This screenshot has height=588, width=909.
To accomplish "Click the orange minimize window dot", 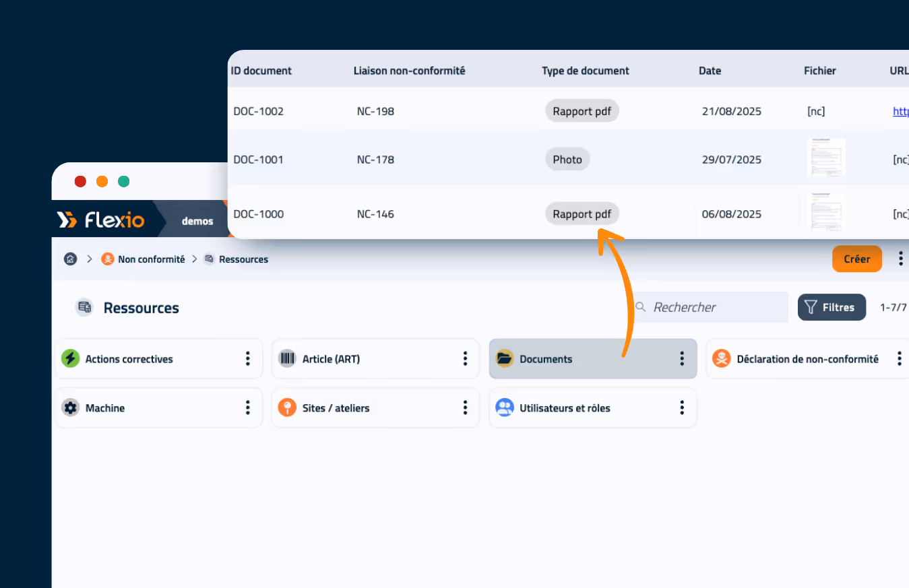I will (x=102, y=181).
